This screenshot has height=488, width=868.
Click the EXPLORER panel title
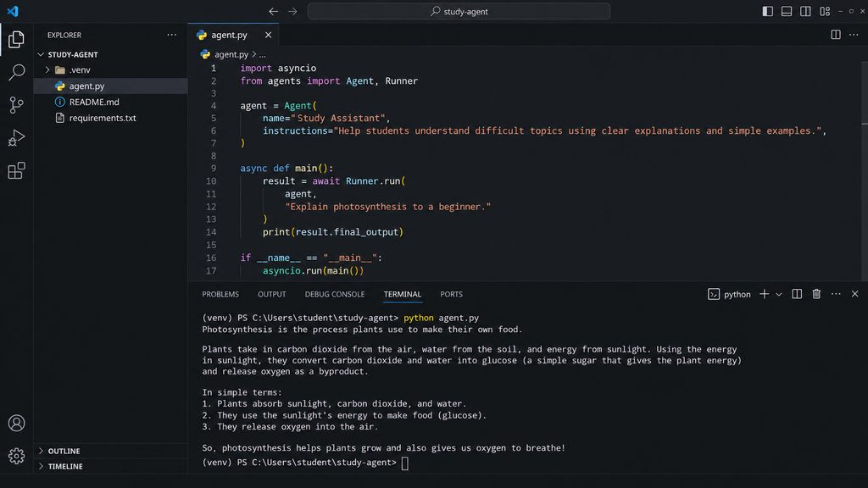pyautogui.click(x=64, y=35)
